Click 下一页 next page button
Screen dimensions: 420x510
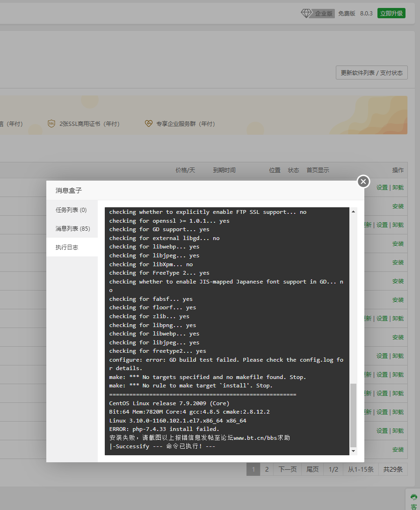[288, 469]
